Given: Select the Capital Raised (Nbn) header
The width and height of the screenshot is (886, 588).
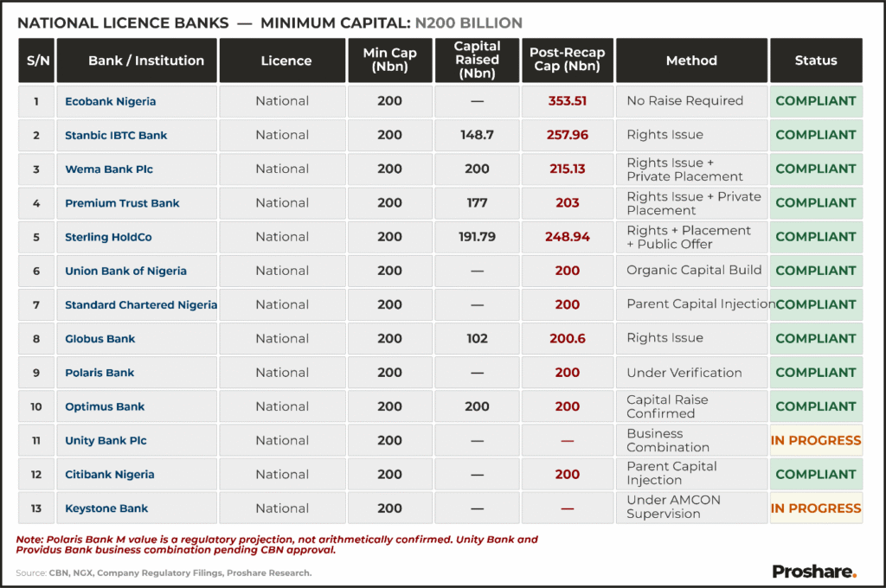Looking at the screenshot, I should coord(477,60).
